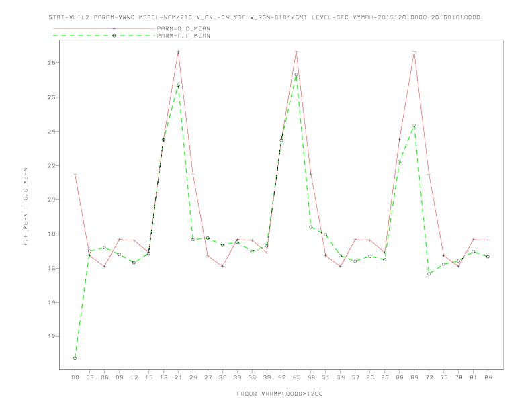Click the y-axis tick value 28
This screenshot has height=411, width=532.
[51, 63]
